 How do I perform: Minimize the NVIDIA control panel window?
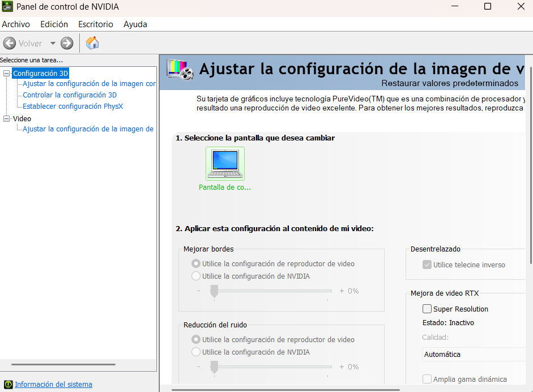(455, 6)
